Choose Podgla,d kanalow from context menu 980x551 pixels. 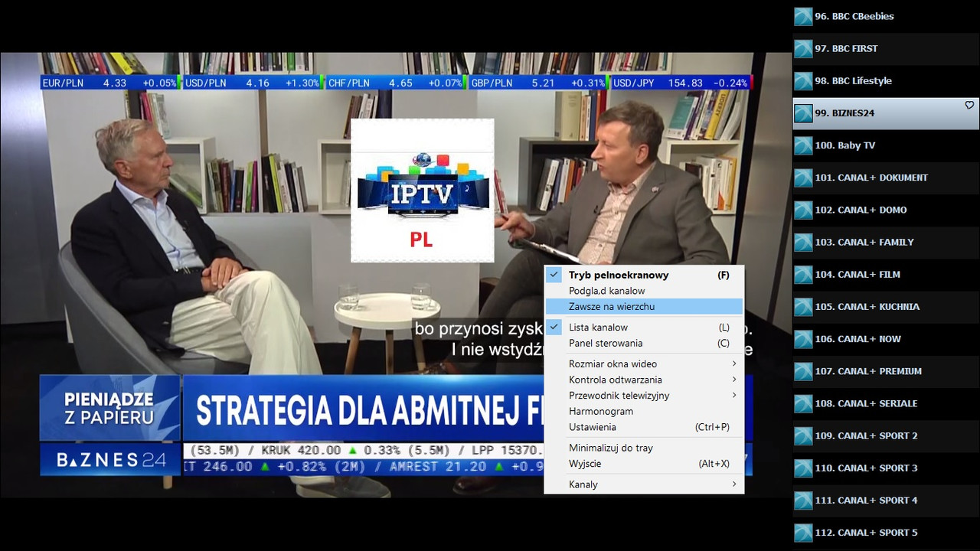pos(644,291)
